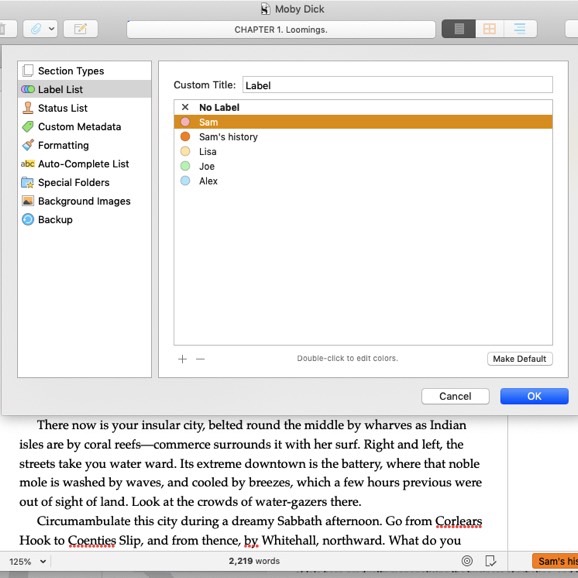Open Special Folders settings

click(84, 182)
